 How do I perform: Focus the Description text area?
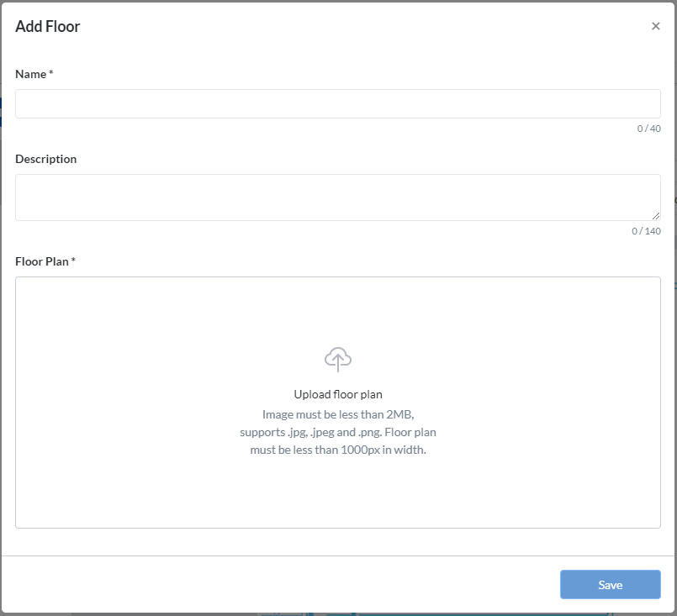coord(337,197)
